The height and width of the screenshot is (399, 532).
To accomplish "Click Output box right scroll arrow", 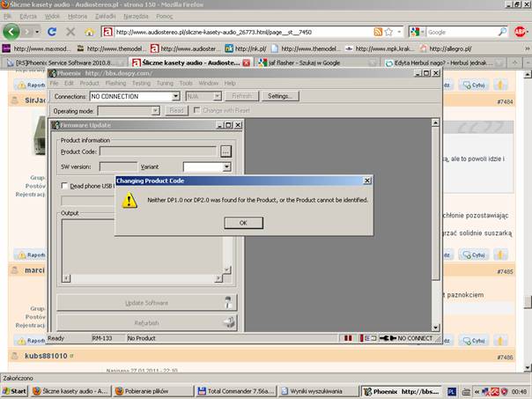I will 218,278.
